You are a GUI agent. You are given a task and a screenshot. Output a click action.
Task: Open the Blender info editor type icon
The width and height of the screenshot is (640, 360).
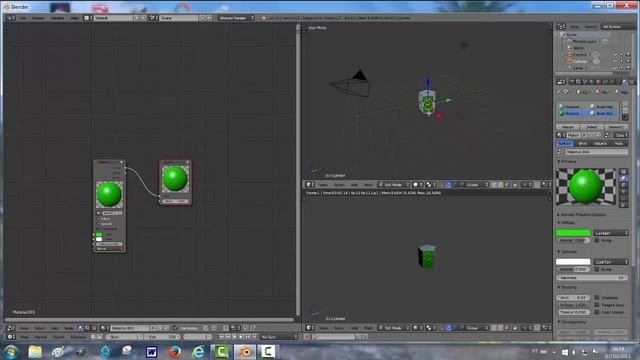(11, 18)
